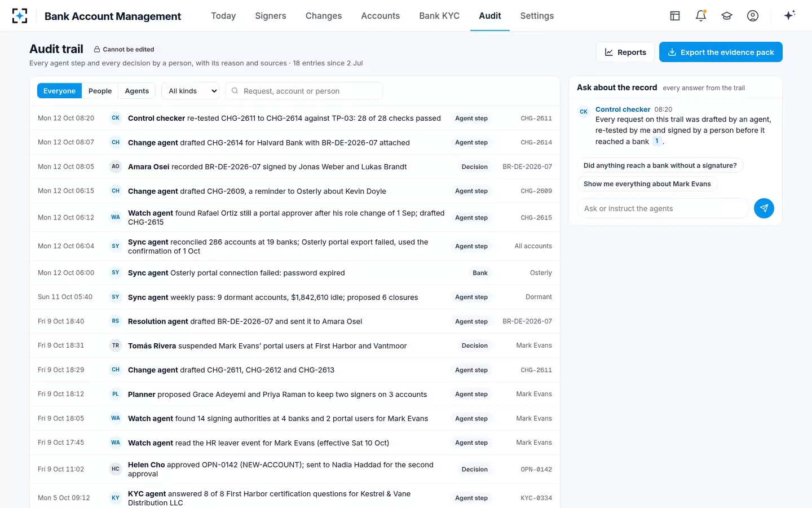Viewport: 812px width, 508px height.
Task: Ask if anything reached a bank without signature
Action: point(660,165)
